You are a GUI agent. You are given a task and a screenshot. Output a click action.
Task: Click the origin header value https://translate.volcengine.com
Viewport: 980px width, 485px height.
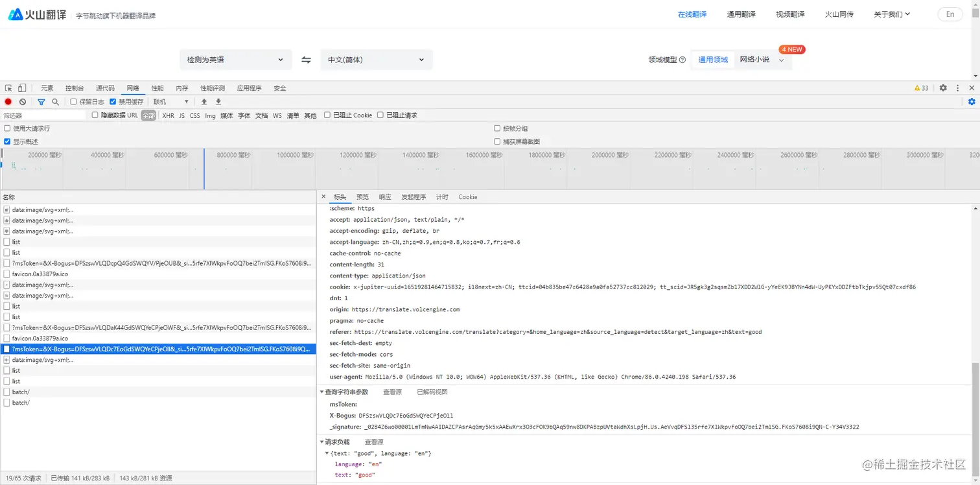(406, 309)
